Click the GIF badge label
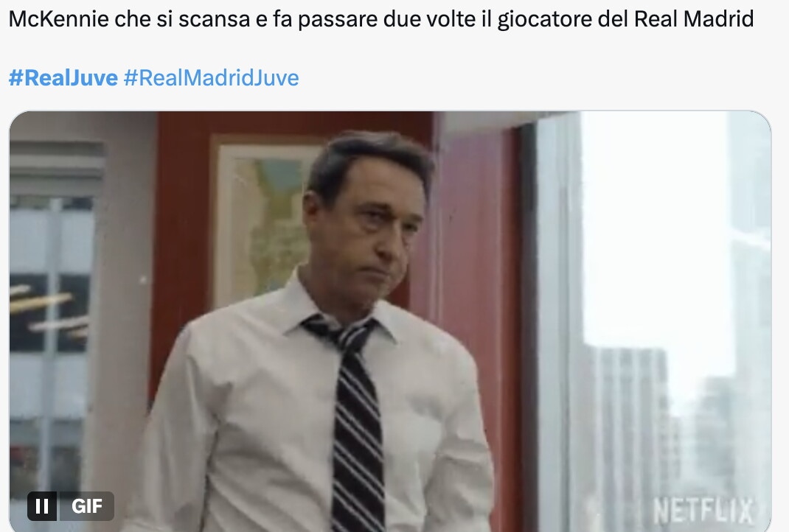Screen dimensions: 789x532 coord(86,506)
